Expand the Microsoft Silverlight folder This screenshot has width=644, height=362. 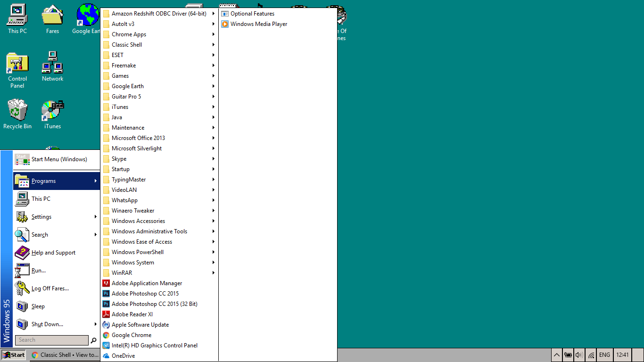coord(159,148)
